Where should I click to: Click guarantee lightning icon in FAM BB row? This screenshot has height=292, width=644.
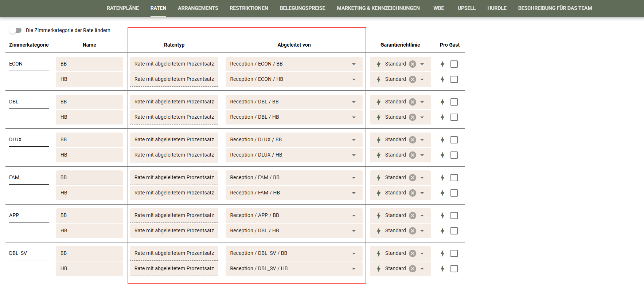(379, 178)
